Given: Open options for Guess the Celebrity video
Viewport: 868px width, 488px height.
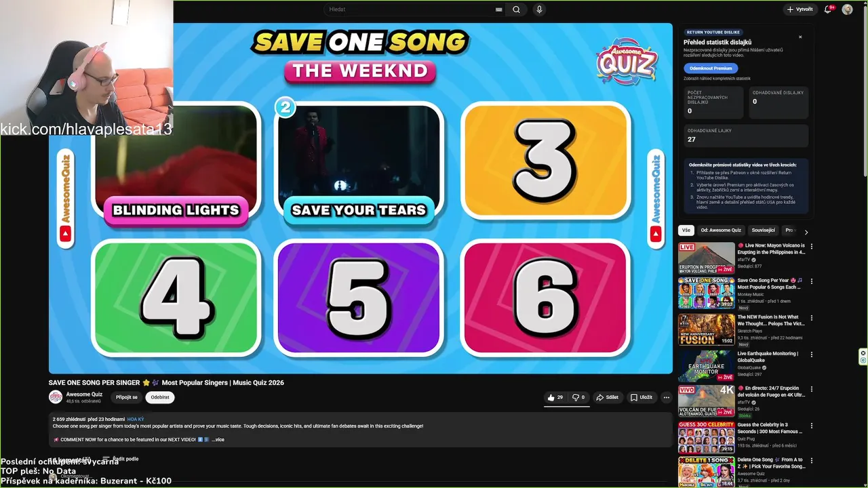Looking at the screenshot, I should (x=812, y=425).
